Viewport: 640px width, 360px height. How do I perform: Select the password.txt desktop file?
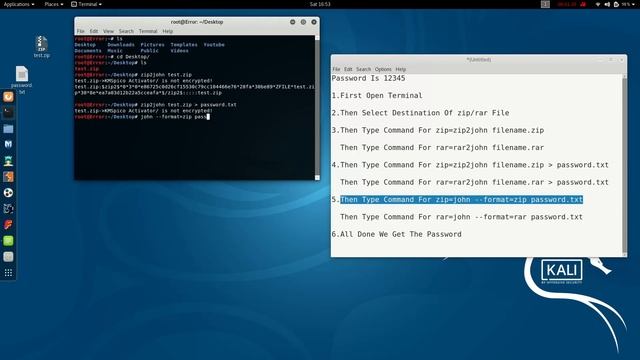point(22,80)
